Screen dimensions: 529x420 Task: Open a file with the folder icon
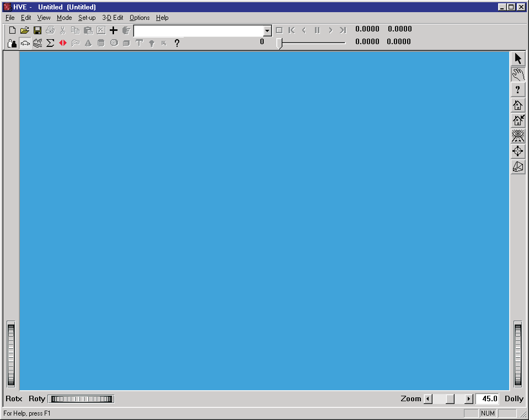[x=25, y=30]
